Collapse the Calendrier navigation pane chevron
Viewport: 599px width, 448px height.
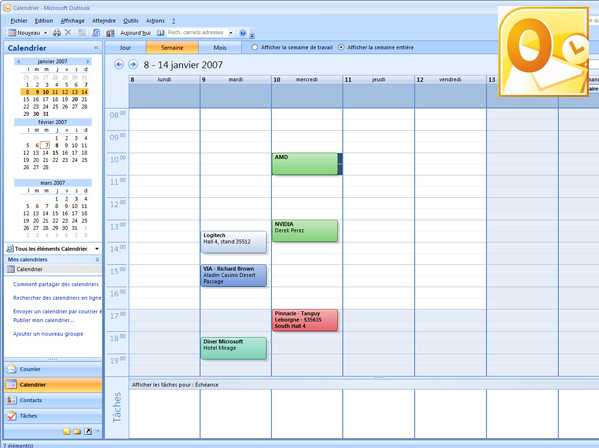tap(96, 48)
